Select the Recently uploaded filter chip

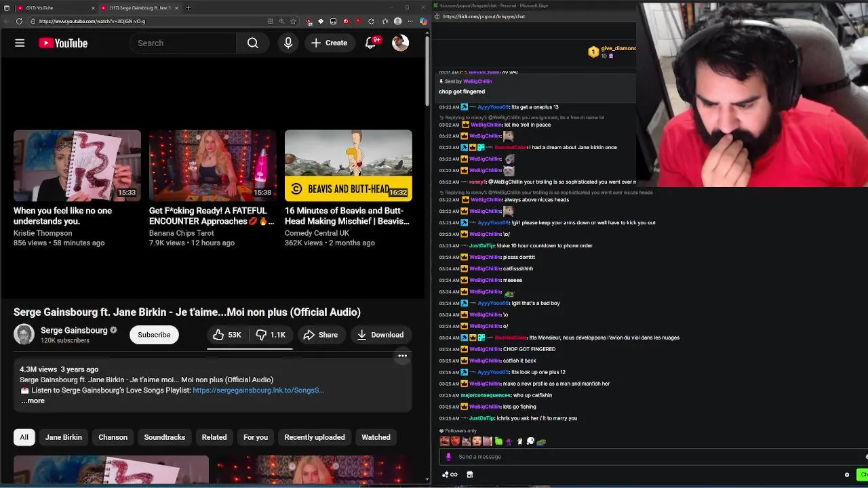pos(315,437)
